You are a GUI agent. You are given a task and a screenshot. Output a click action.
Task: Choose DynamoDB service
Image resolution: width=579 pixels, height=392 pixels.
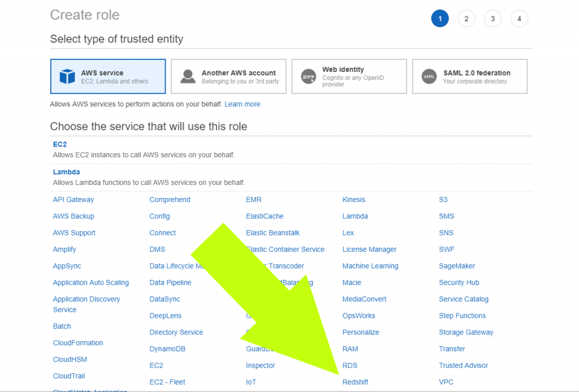(167, 349)
